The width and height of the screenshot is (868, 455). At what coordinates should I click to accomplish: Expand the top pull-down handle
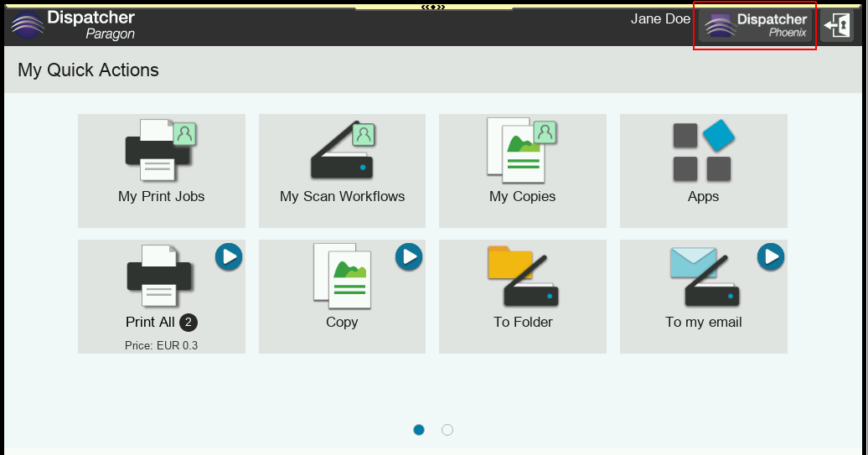(x=433, y=8)
